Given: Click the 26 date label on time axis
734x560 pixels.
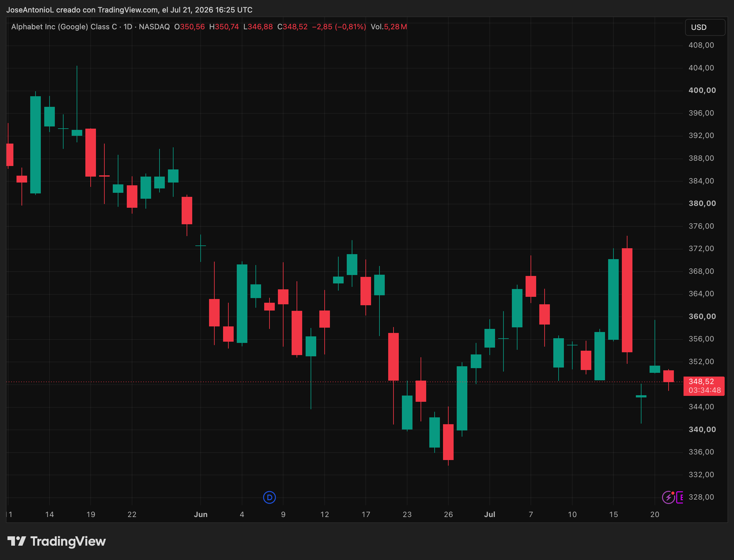Looking at the screenshot, I should (x=448, y=514).
